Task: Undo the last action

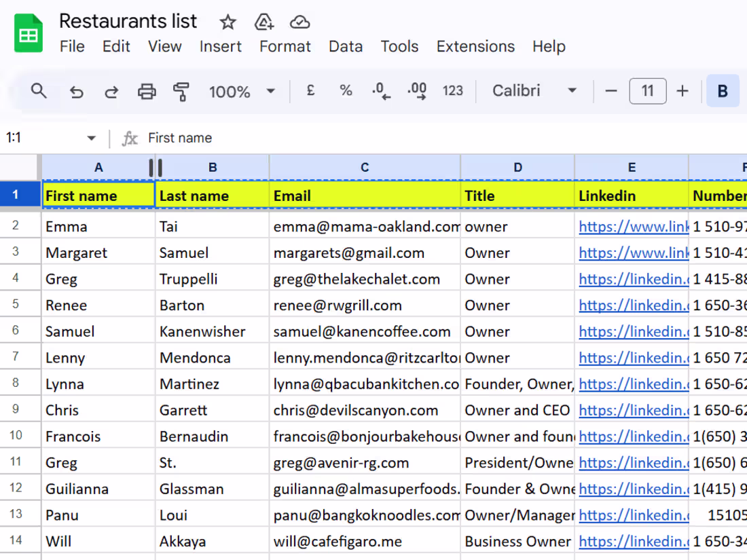Action: [x=76, y=91]
